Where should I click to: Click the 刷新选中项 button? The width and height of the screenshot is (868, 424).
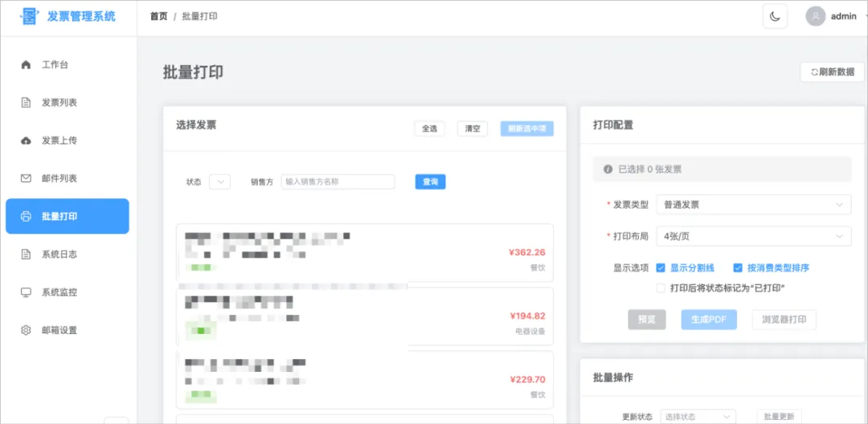pos(527,128)
